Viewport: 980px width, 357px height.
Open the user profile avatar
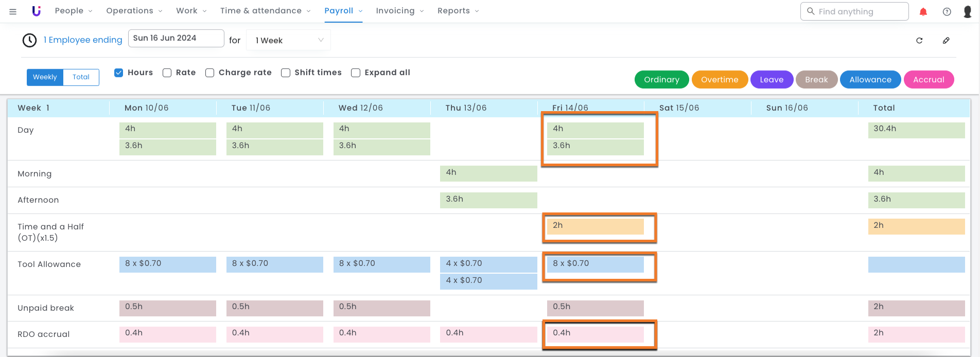coord(968,11)
